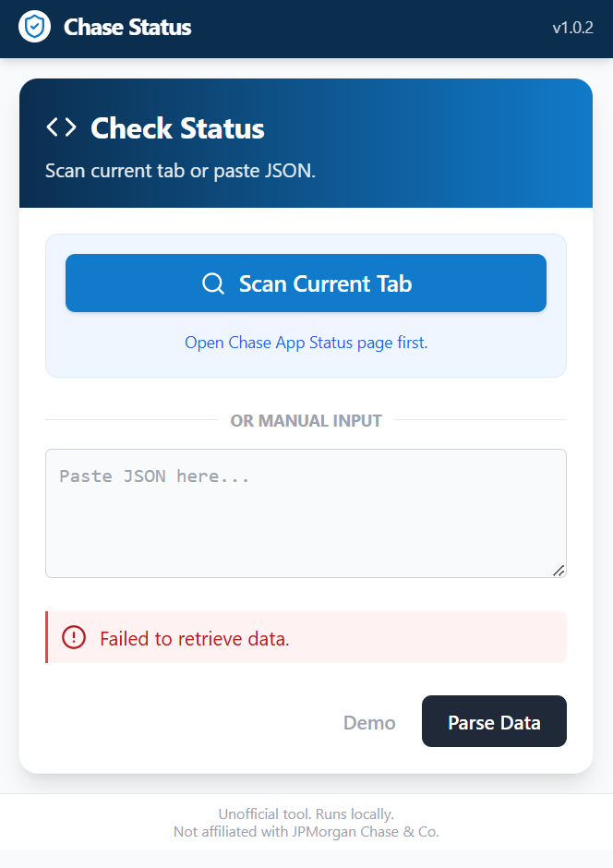
Task: Click the divider line left of OR MANUAL INPUT
Action: (129, 420)
